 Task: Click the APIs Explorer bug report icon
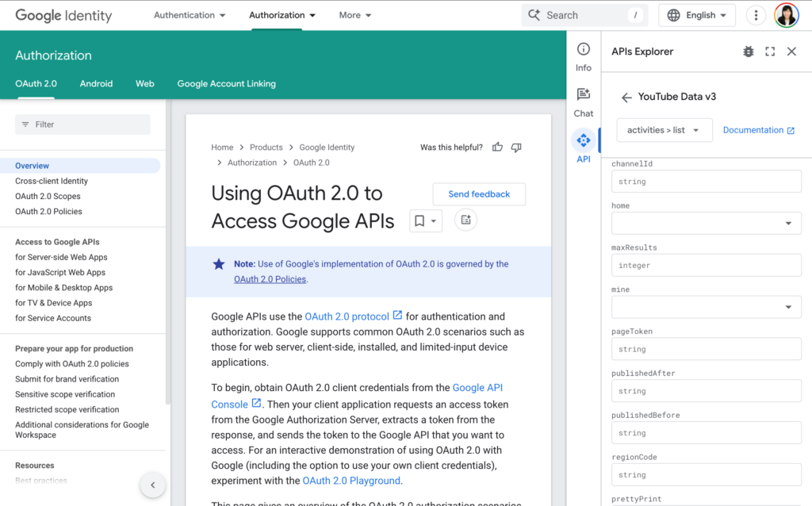coord(749,52)
